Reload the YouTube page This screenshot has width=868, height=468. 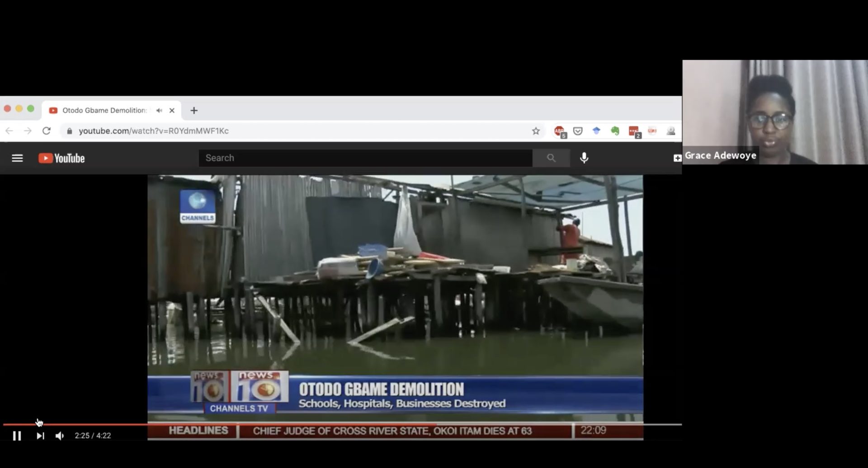[46, 131]
